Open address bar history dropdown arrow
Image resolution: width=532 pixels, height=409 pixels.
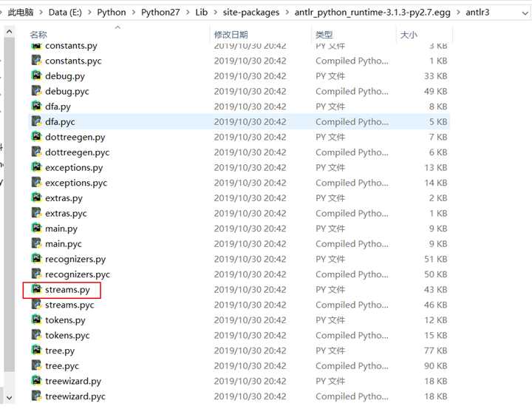pyautogui.click(x=525, y=13)
